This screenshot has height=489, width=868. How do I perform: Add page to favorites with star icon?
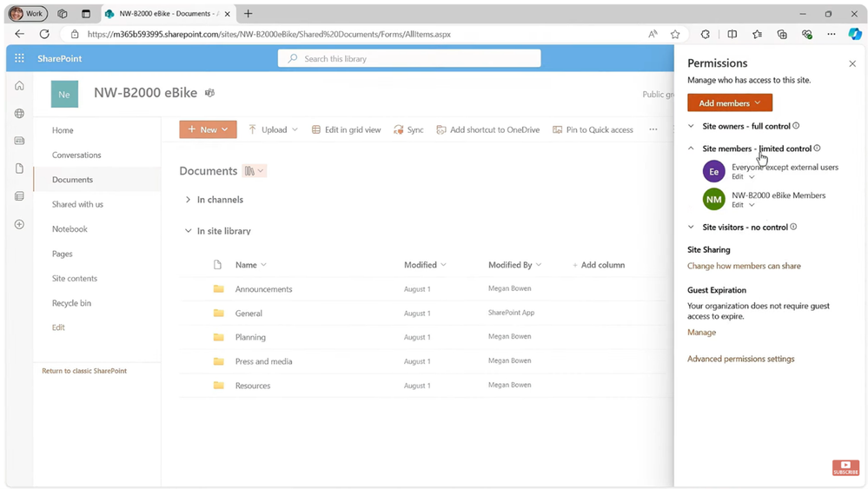[x=675, y=34]
